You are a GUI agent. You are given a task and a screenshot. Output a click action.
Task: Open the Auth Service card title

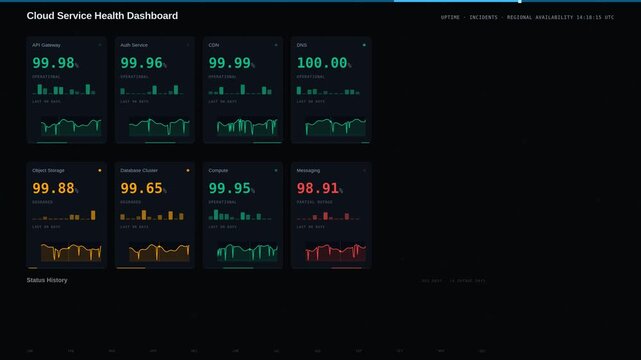[134, 45]
